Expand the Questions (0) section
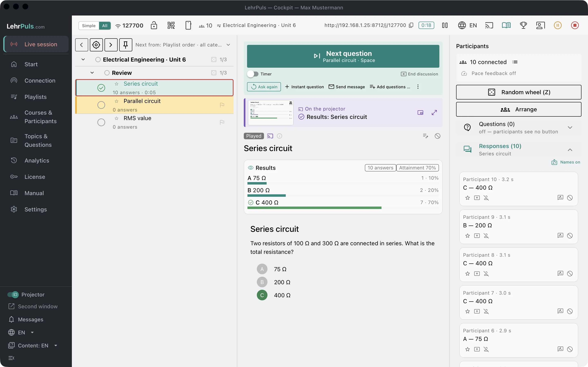 [570, 127]
